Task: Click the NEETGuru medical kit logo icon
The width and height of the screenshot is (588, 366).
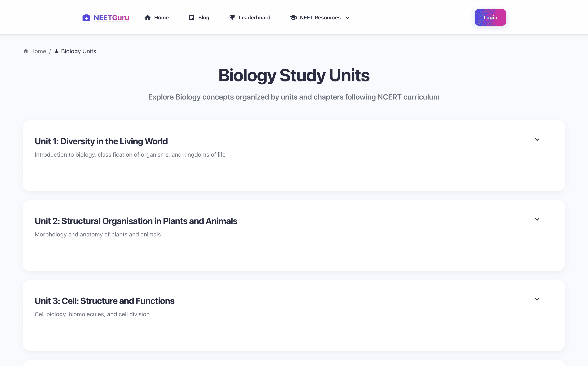Action: (86, 18)
